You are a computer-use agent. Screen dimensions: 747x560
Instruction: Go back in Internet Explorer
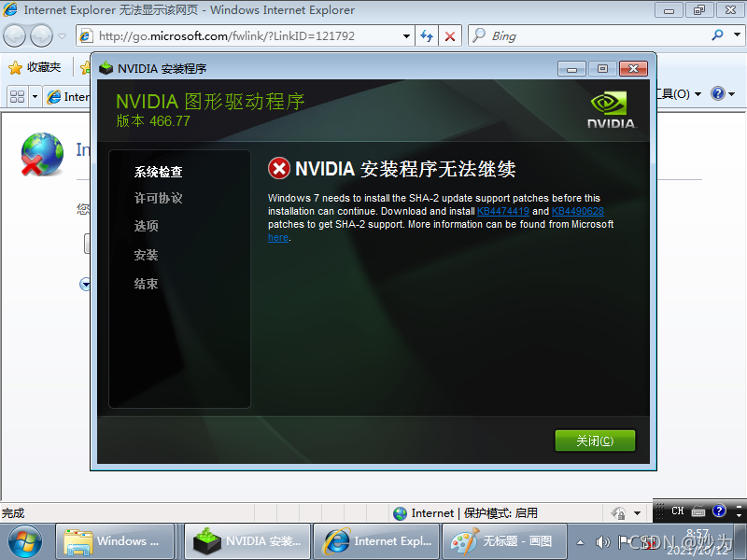tap(14, 36)
